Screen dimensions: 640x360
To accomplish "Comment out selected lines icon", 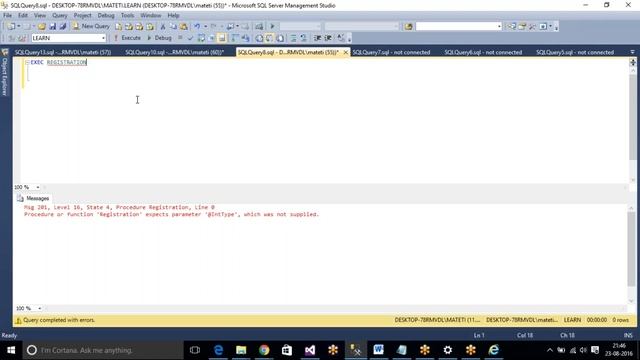I will [293, 38].
